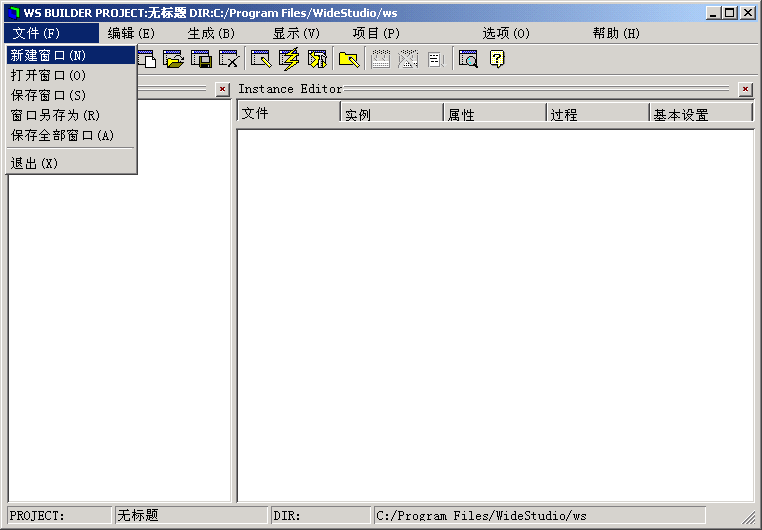
Task: Click the PROJECT: status bar label
Action: (59, 515)
